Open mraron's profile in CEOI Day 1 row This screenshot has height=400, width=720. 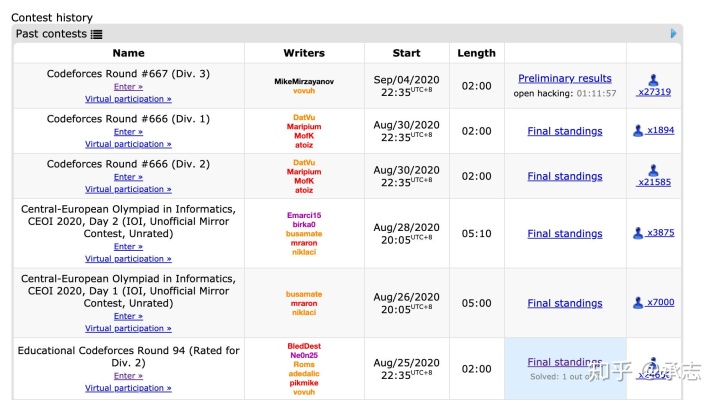[x=304, y=304]
